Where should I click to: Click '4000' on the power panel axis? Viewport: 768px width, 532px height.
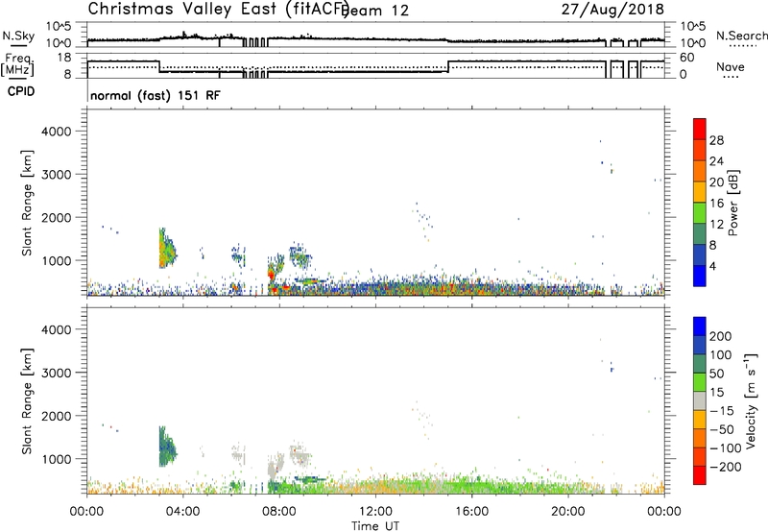click(57, 132)
